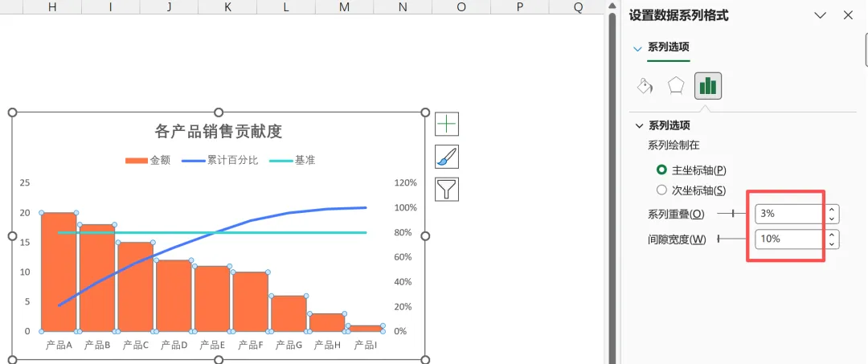Close the 设置数据系列格式 pane

point(848,15)
